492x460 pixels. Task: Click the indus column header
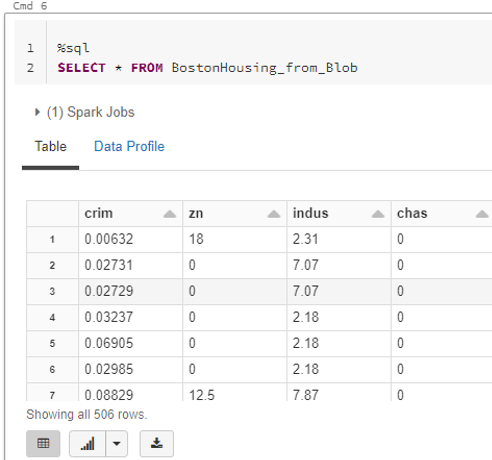311,213
